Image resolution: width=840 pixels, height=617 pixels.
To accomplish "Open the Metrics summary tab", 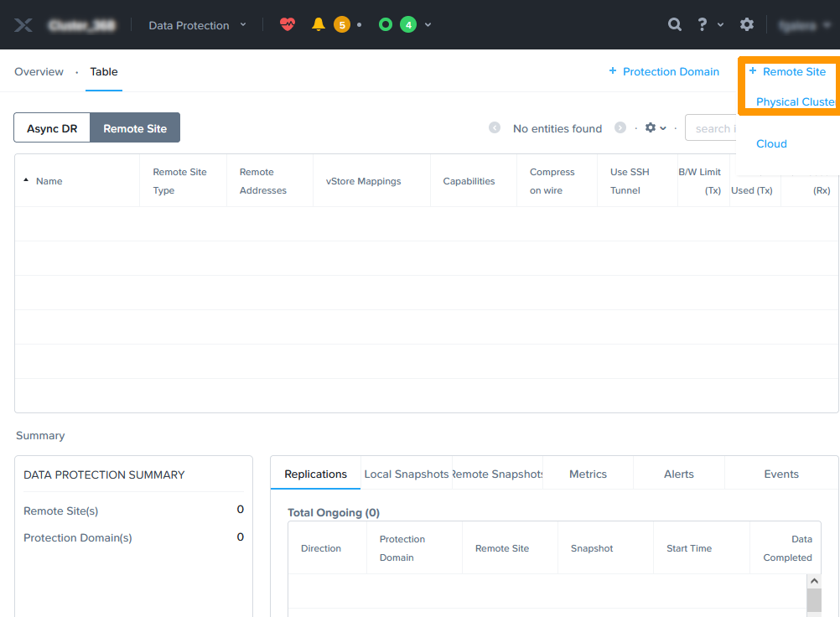I will 588,474.
